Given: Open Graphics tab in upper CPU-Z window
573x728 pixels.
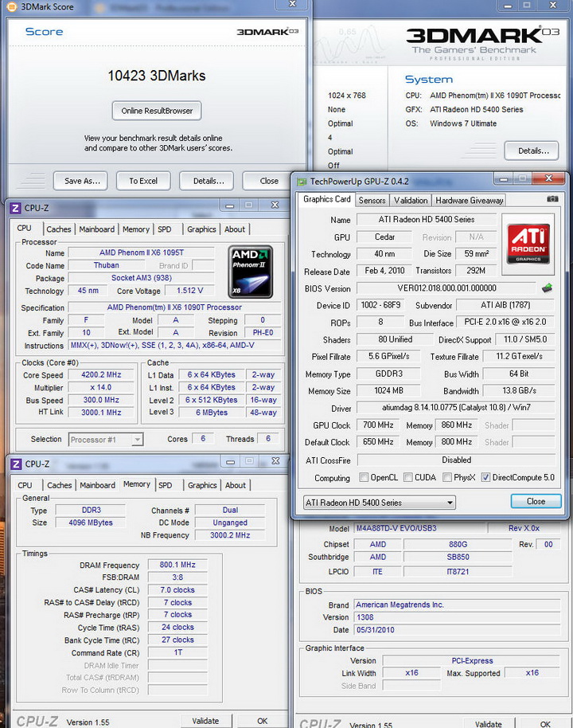Looking at the screenshot, I should click(x=201, y=229).
